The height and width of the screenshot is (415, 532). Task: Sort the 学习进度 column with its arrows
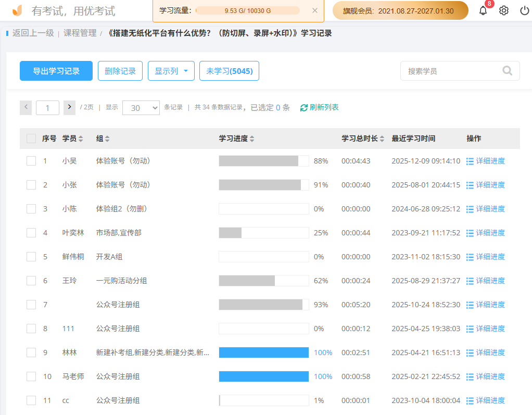(x=253, y=139)
